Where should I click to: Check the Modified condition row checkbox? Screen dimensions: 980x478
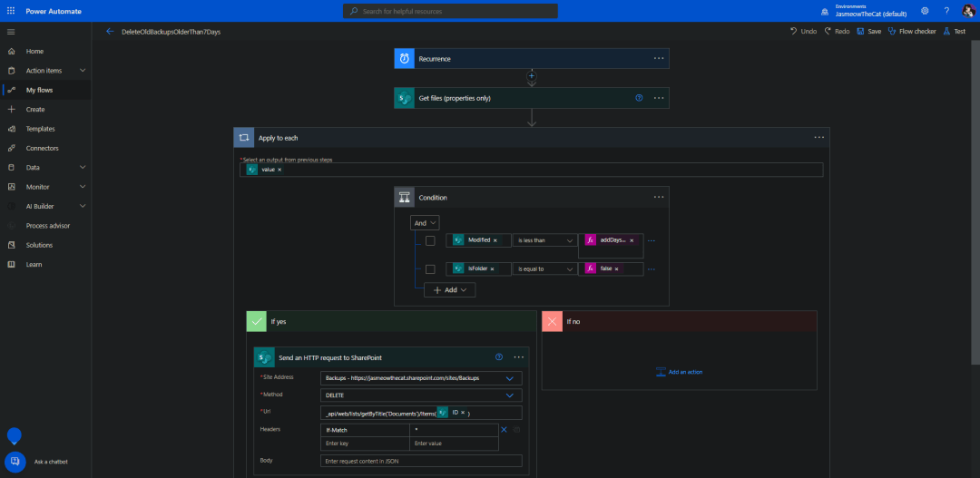(x=430, y=240)
